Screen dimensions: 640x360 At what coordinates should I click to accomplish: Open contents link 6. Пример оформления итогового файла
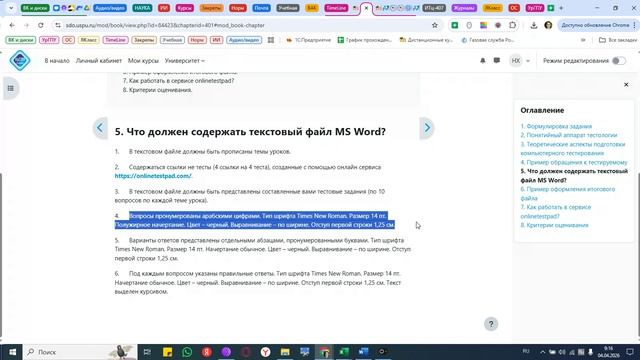[x=567, y=193]
